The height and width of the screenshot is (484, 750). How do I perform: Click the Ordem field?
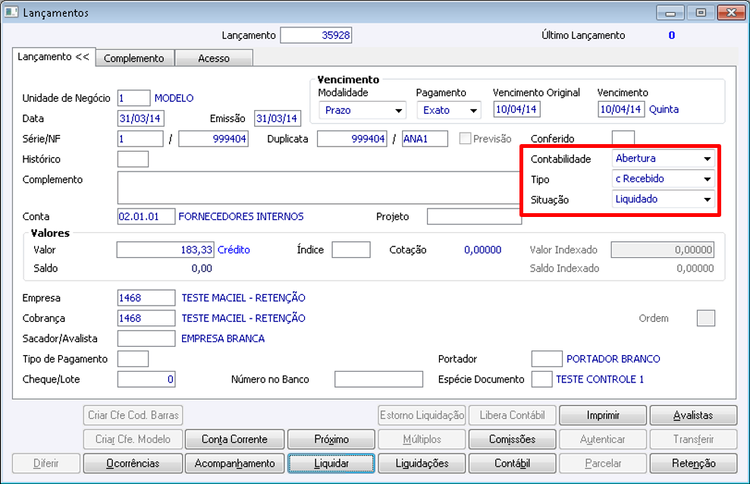click(x=706, y=319)
